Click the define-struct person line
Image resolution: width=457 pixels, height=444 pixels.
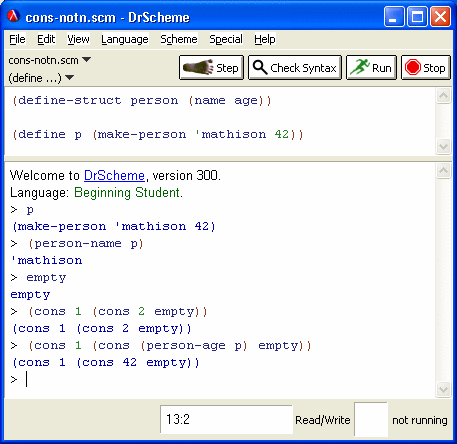142,100
